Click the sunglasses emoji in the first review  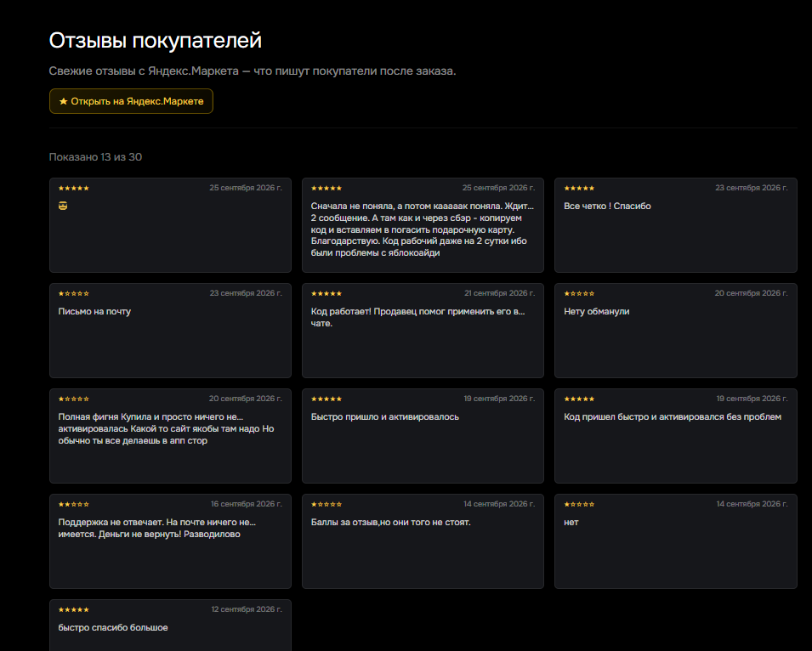point(63,206)
